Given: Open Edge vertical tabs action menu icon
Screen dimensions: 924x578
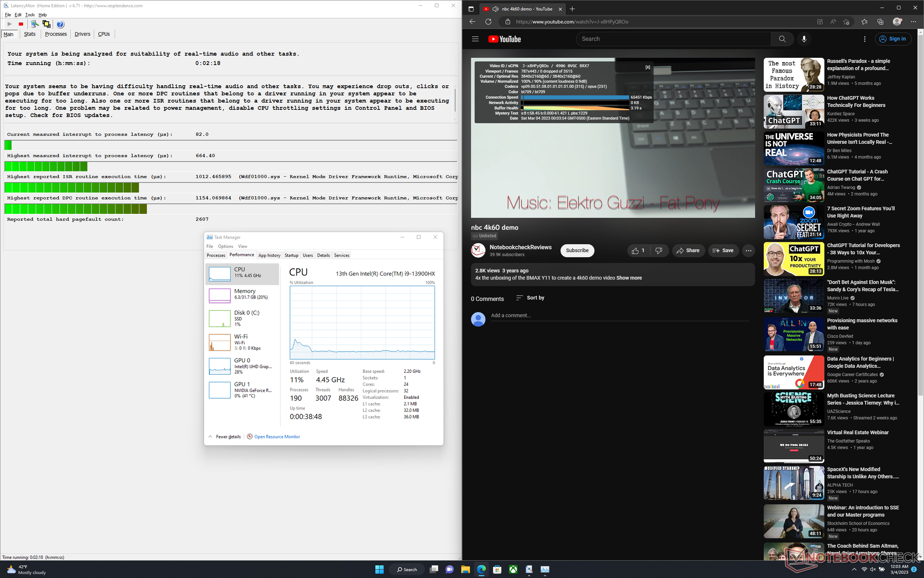Looking at the screenshot, I should click(471, 9).
